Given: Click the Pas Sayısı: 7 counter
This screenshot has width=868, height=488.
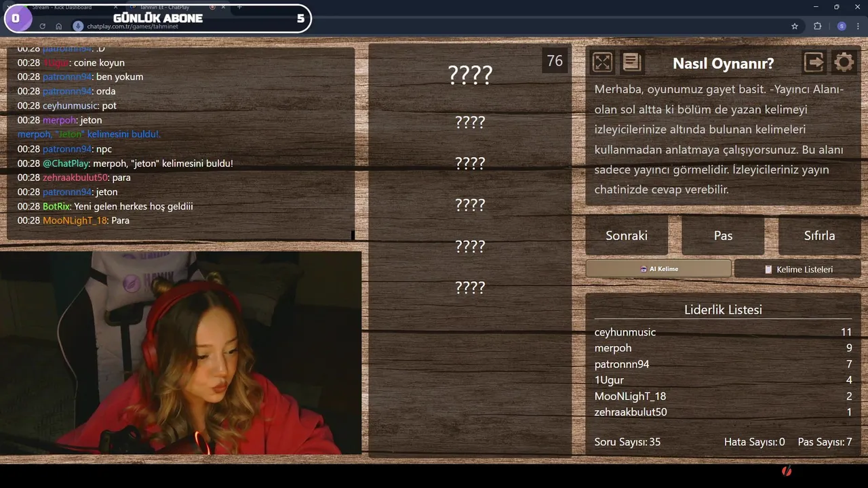Looking at the screenshot, I should click(x=825, y=442).
